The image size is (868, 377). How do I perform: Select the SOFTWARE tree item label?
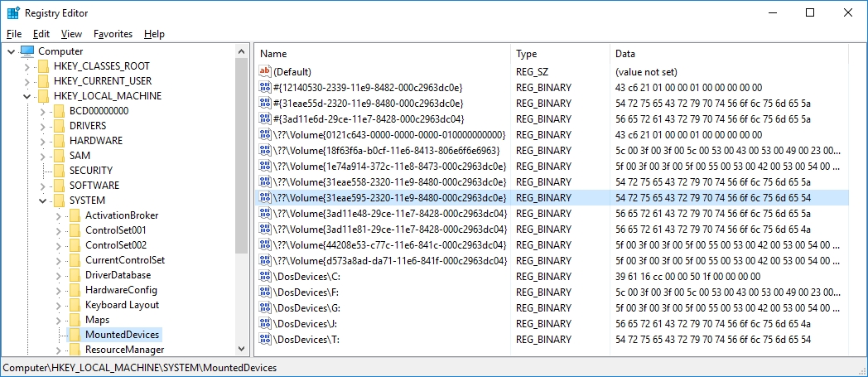pos(94,186)
